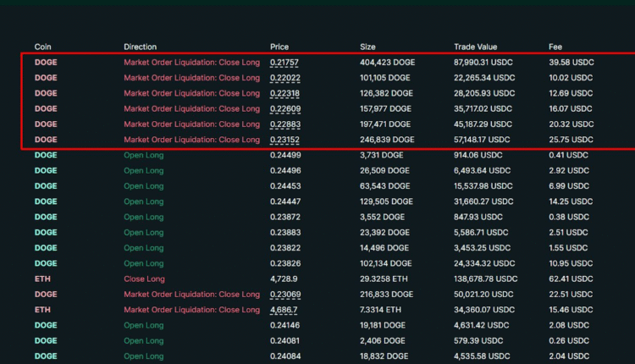Screen dimensions: 635x364
Task: Open the underlined 0.21757 liquidation price
Action: click(284, 63)
